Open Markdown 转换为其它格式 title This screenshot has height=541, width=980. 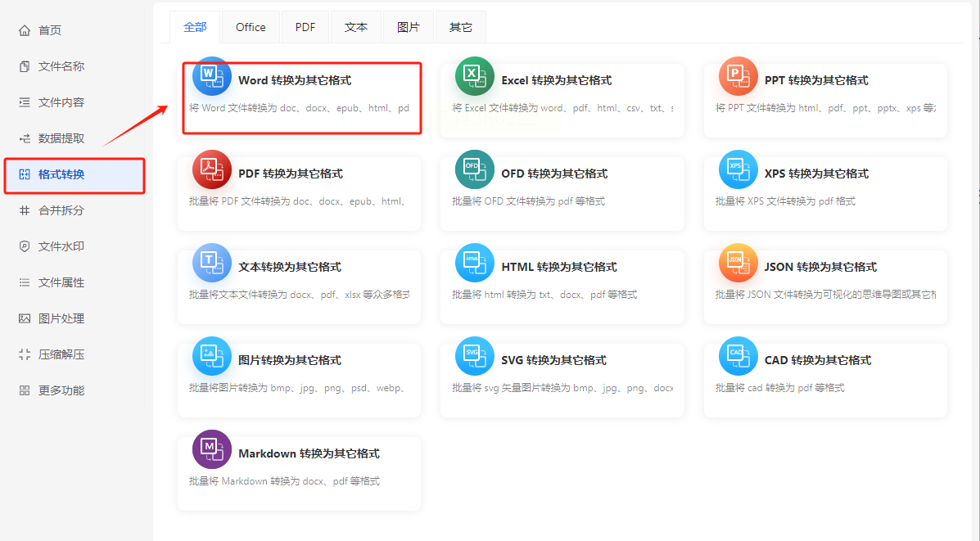click(309, 453)
